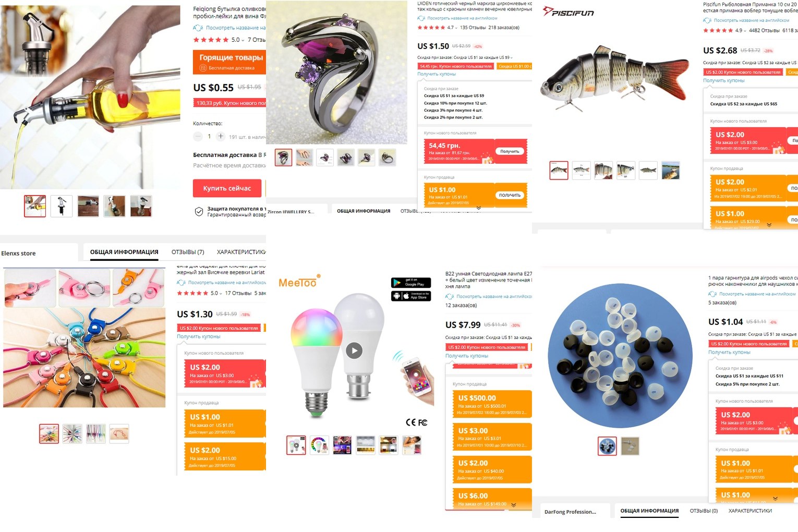Screen dimensions: 798x532
Task: Click translate icon beside ring title
Action: (421, 18)
